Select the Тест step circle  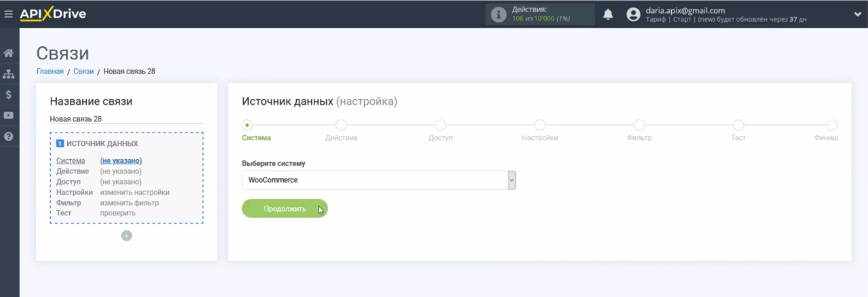pyautogui.click(x=738, y=125)
